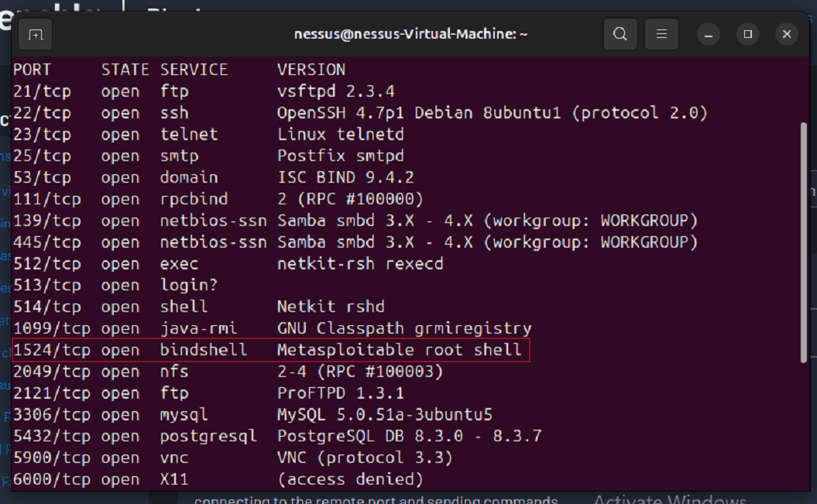Image resolution: width=817 pixels, height=504 pixels.
Task: Minimize the terminal window
Action: (709, 34)
